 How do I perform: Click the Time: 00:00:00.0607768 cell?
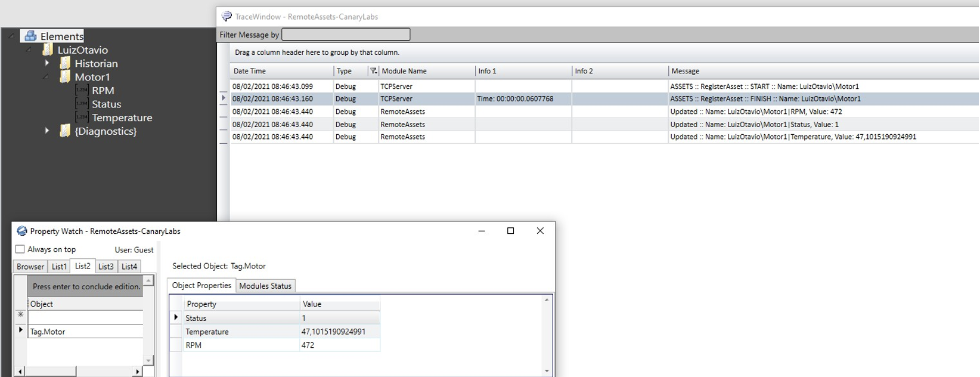click(x=523, y=99)
